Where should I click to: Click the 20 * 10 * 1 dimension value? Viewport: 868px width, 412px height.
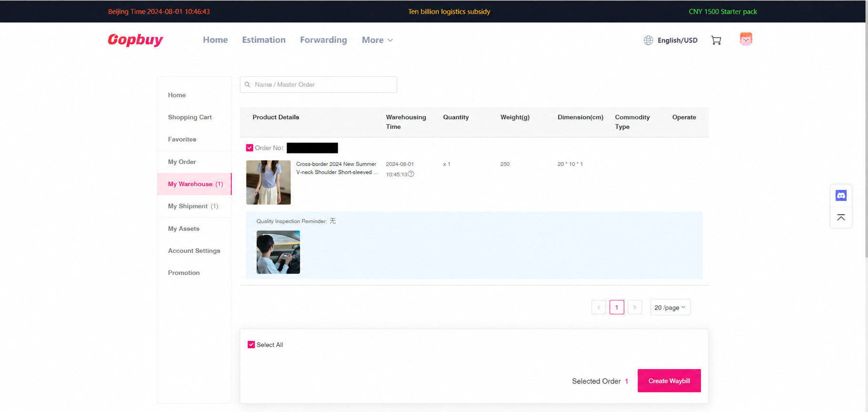click(570, 164)
